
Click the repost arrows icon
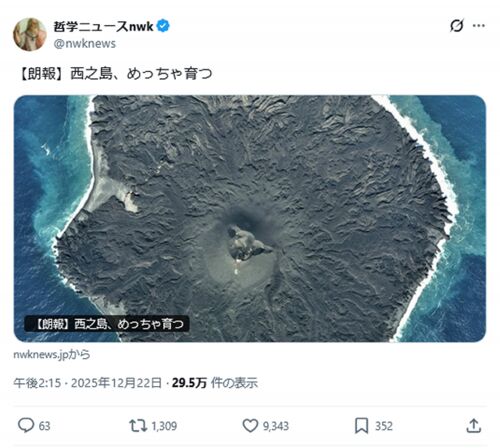pyautogui.click(x=138, y=426)
